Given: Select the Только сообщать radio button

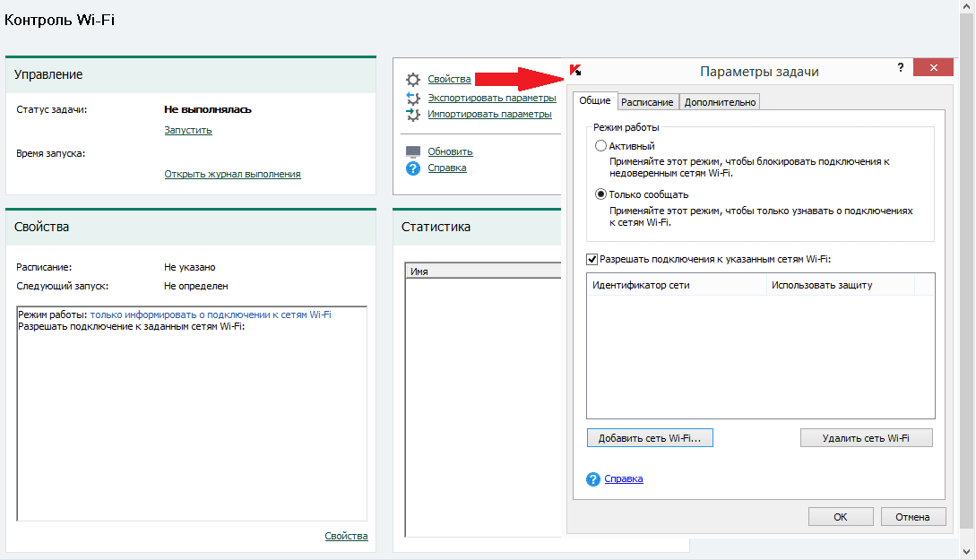Looking at the screenshot, I should pos(600,194).
